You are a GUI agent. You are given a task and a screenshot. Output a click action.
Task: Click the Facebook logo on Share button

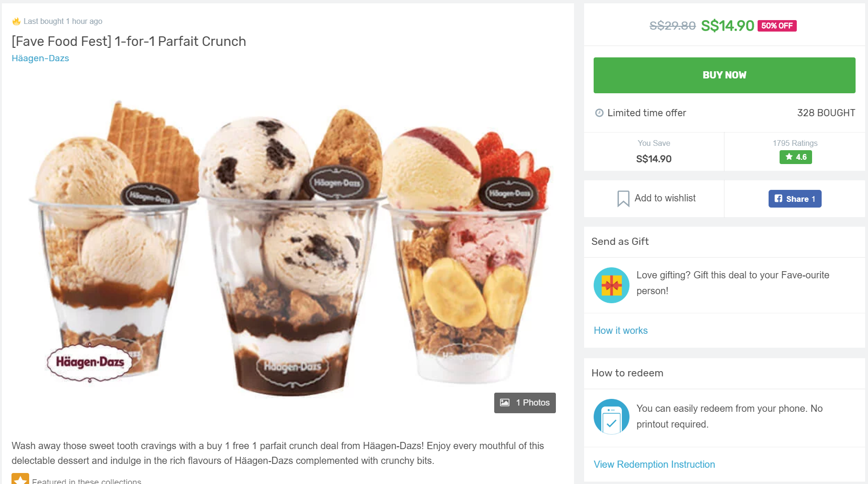coord(779,198)
